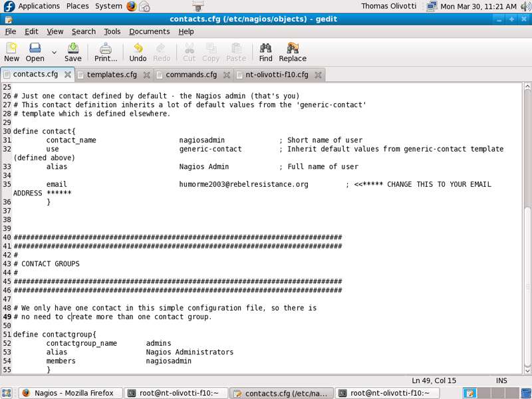This screenshot has width=532, height=399.
Task: Open a file with the Open icon
Action: tap(35, 53)
